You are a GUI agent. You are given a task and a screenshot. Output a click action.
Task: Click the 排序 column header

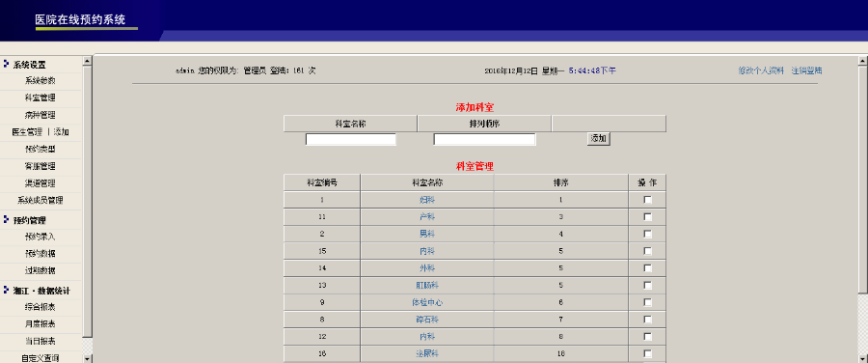pos(561,182)
